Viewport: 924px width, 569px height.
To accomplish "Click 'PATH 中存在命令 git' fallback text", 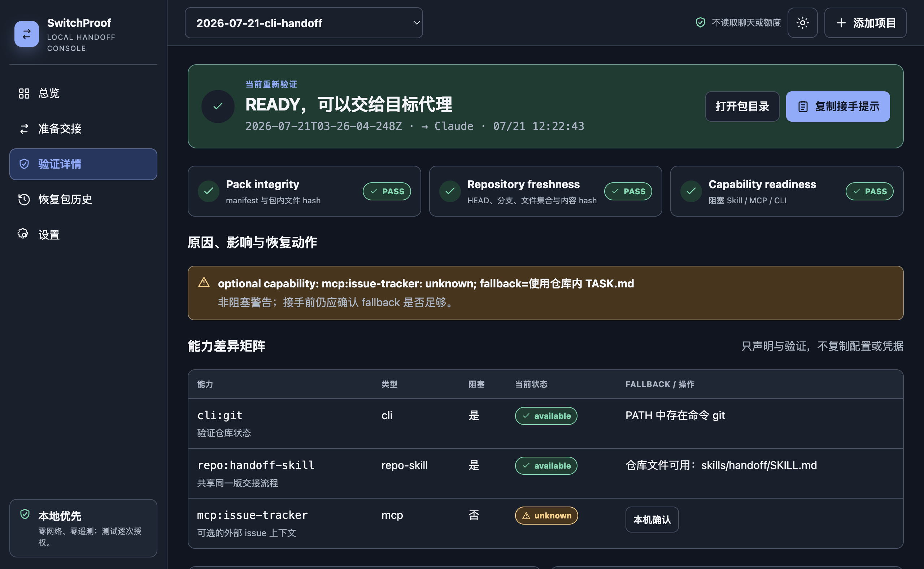I will coord(675,416).
